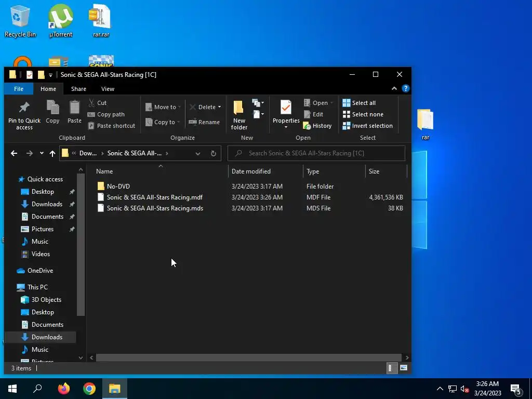Open the Delete dropdown arrow
532x399 pixels.
(x=220, y=107)
